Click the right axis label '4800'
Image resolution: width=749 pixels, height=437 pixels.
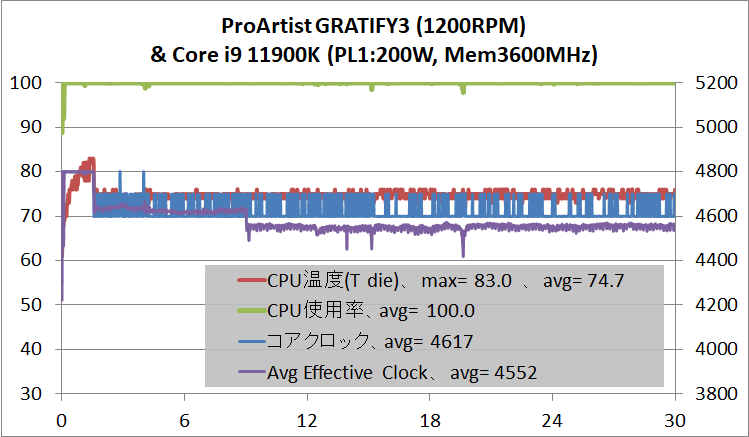click(x=716, y=171)
